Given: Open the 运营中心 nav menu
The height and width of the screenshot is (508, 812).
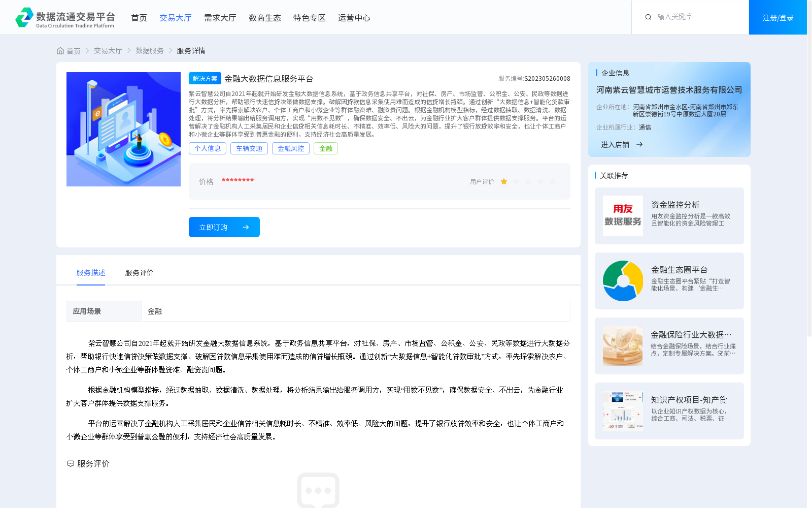Looking at the screenshot, I should pyautogui.click(x=354, y=18).
